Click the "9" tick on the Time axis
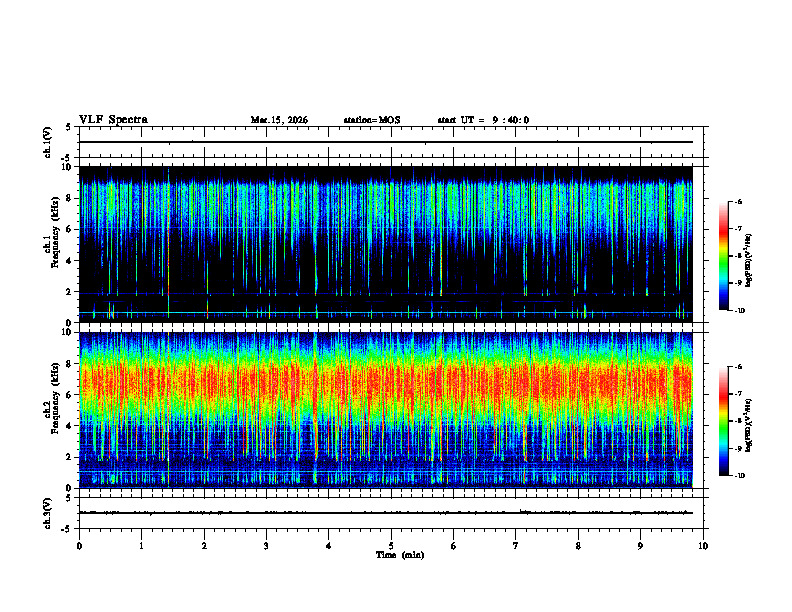 640,546
